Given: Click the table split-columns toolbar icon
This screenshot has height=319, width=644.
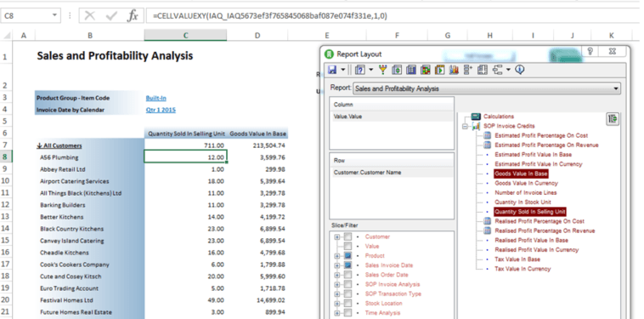Looking at the screenshot, I should coord(483,70).
